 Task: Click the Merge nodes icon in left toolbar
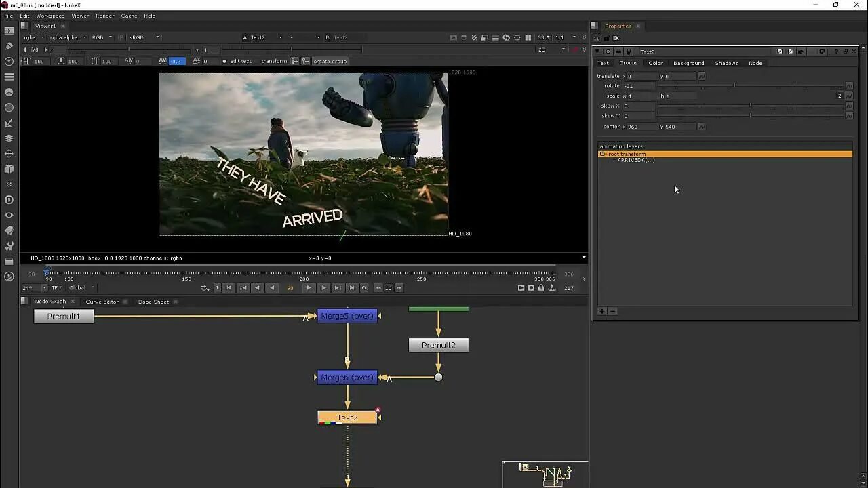[x=9, y=140]
